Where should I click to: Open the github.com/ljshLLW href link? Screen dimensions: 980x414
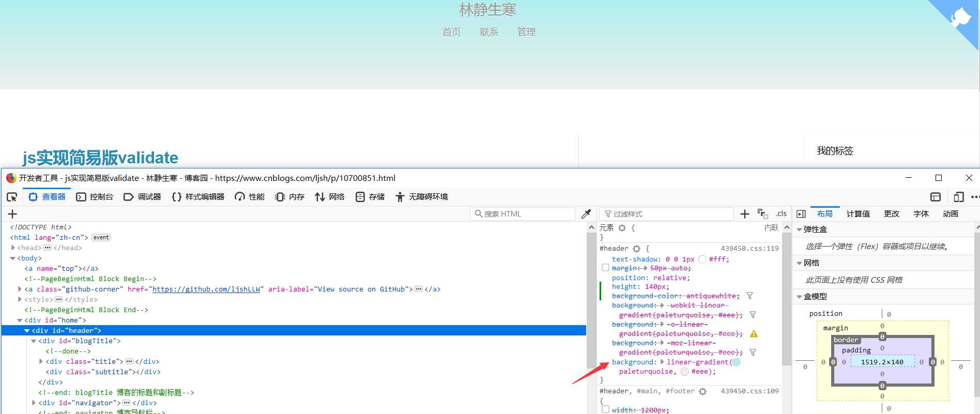pyautogui.click(x=206, y=289)
